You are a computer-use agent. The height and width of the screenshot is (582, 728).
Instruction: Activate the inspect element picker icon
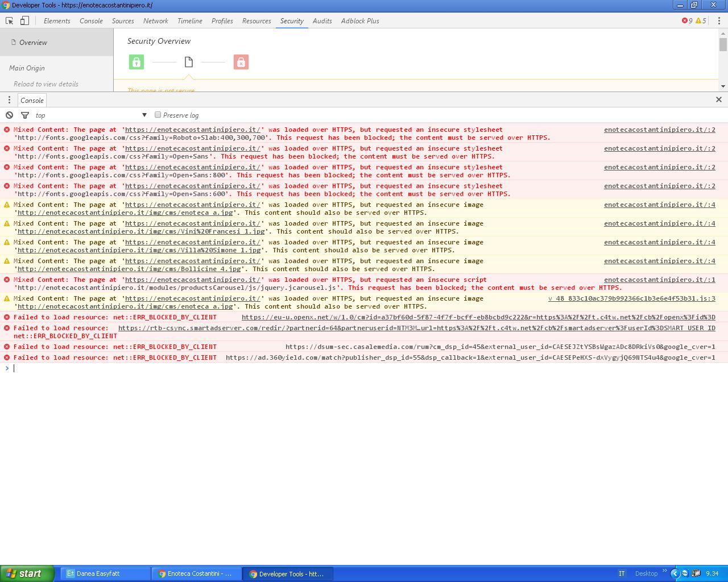coord(10,21)
